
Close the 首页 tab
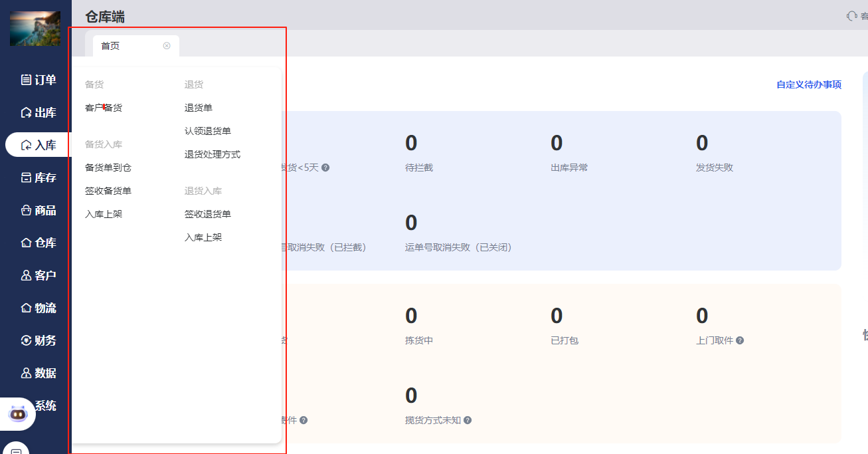(167, 46)
